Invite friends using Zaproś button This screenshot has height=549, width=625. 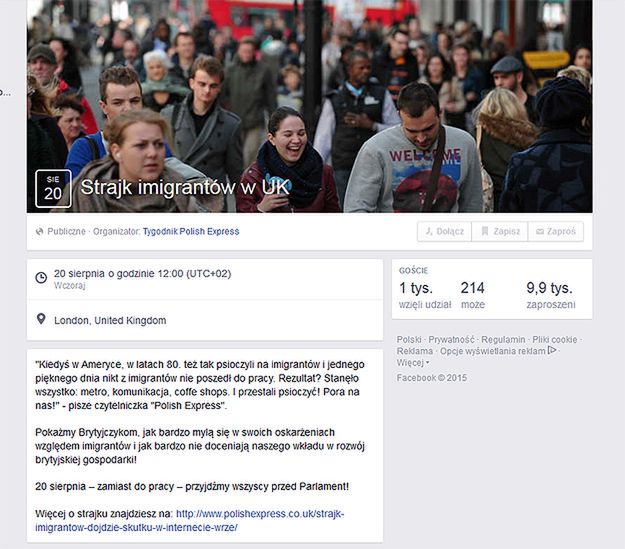pyautogui.click(x=556, y=232)
